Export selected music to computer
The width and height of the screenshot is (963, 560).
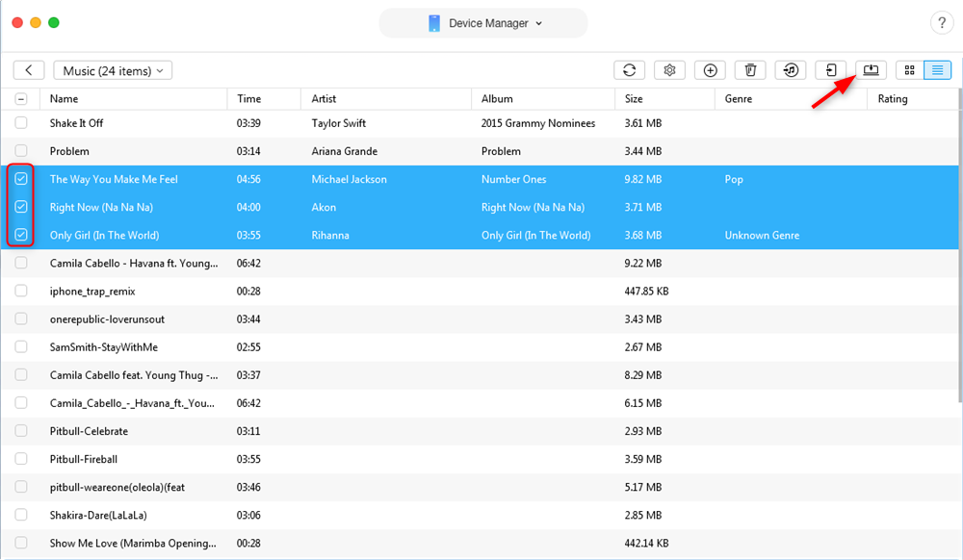coord(871,69)
